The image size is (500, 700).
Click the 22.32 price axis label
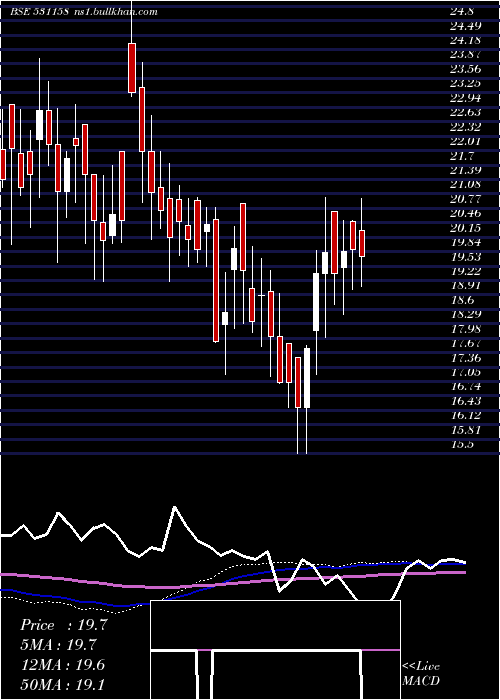(x=465, y=127)
